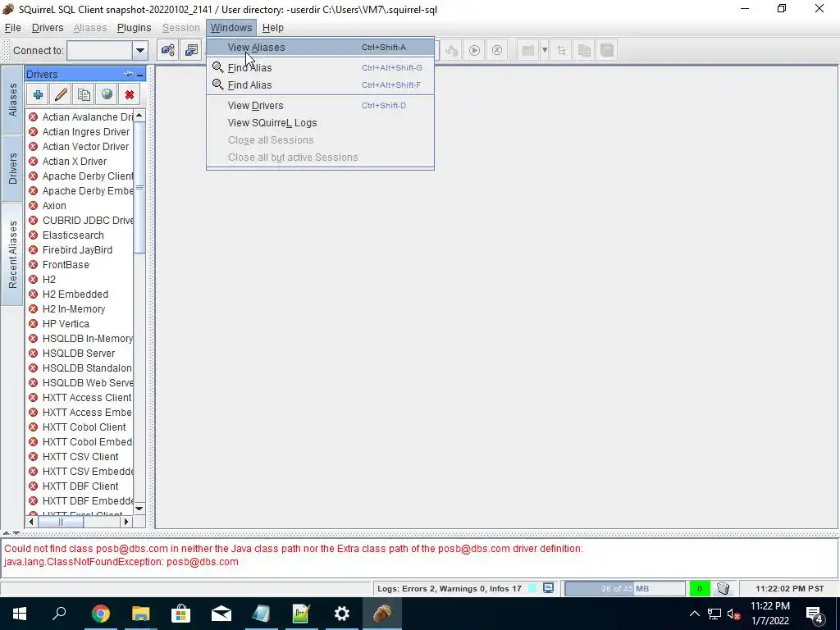This screenshot has width=840, height=630.
Task: Select the Axion driver entry
Action: 80,206
